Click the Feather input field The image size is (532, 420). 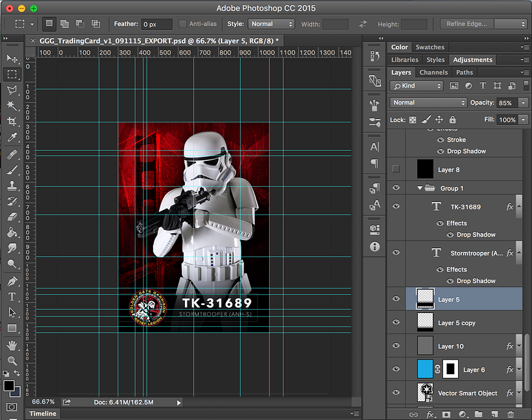(x=156, y=25)
